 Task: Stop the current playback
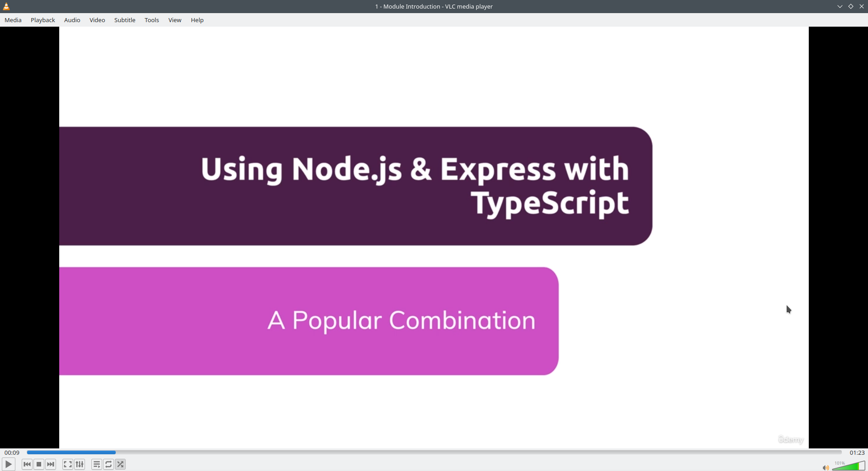click(38, 464)
